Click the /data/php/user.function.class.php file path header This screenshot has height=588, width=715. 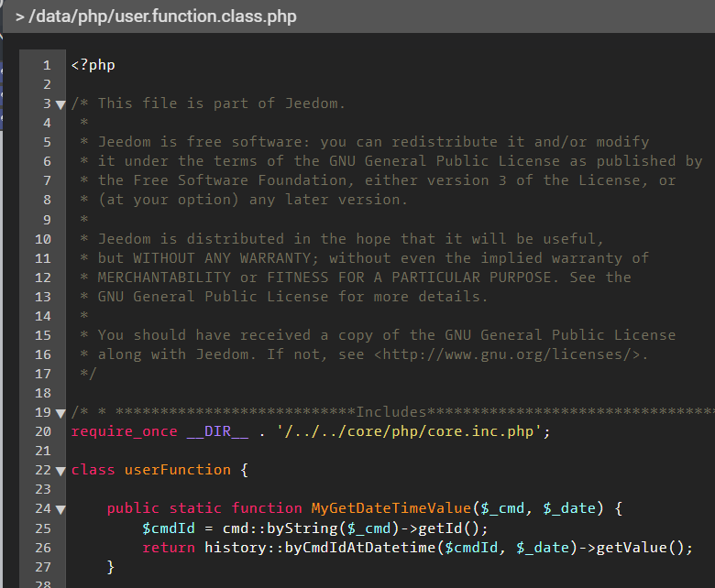coord(156,16)
